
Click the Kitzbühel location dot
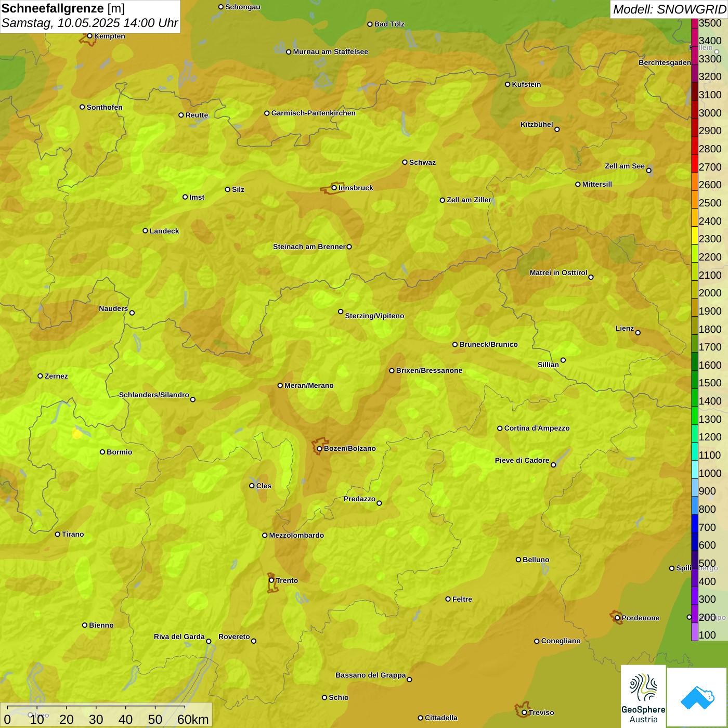click(x=557, y=129)
